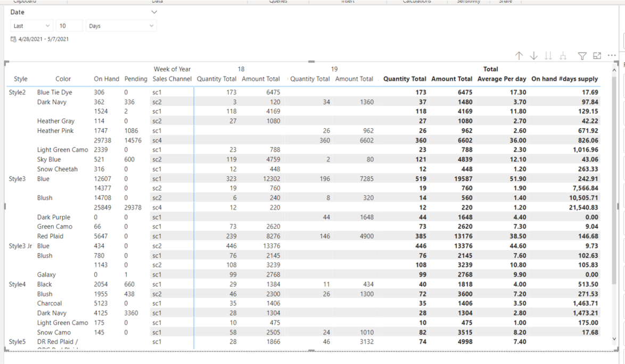Go to next level in hierarchy icon

pyautogui.click(x=548, y=56)
